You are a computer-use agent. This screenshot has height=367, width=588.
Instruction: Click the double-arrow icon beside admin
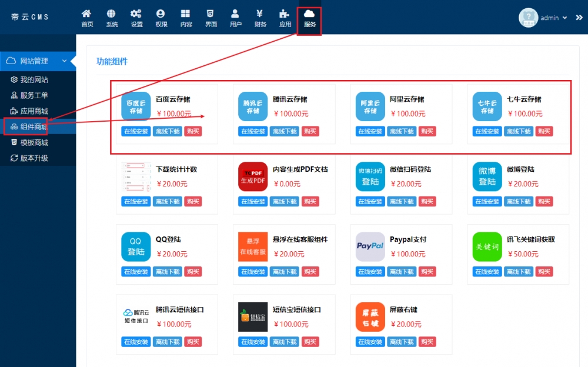coord(579,17)
